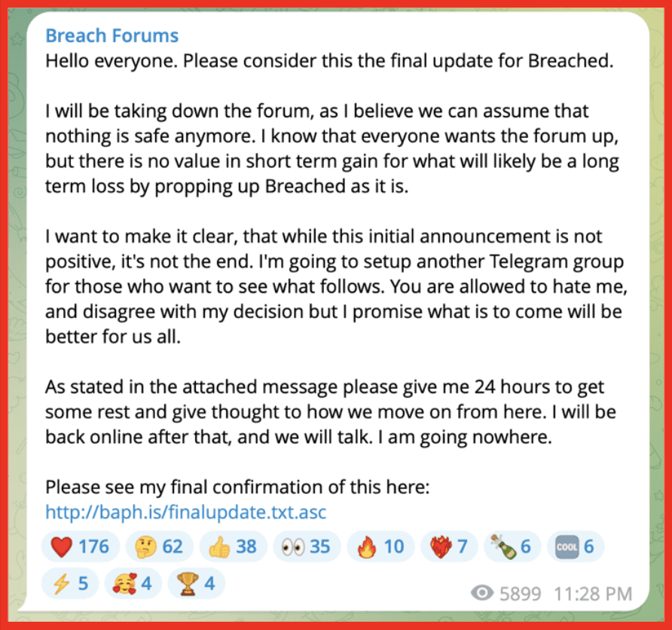Screen dimensions: 672x630
Task: Toggle the COOL badge reaction
Action: click(x=576, y=546)
